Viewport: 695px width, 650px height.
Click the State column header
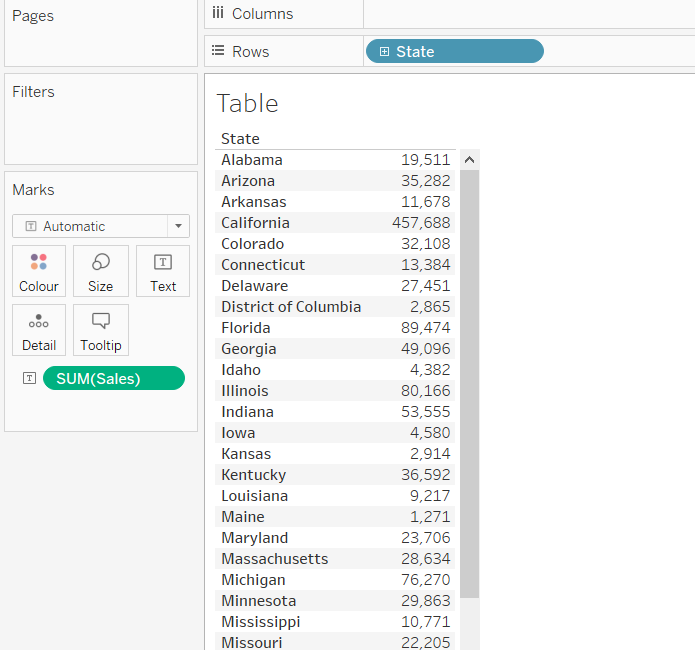[x=240, y=139]
